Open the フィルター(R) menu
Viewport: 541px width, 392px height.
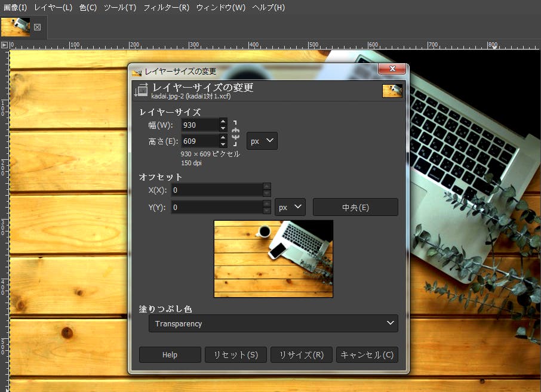pyautogui.click(x=166, y=8)
